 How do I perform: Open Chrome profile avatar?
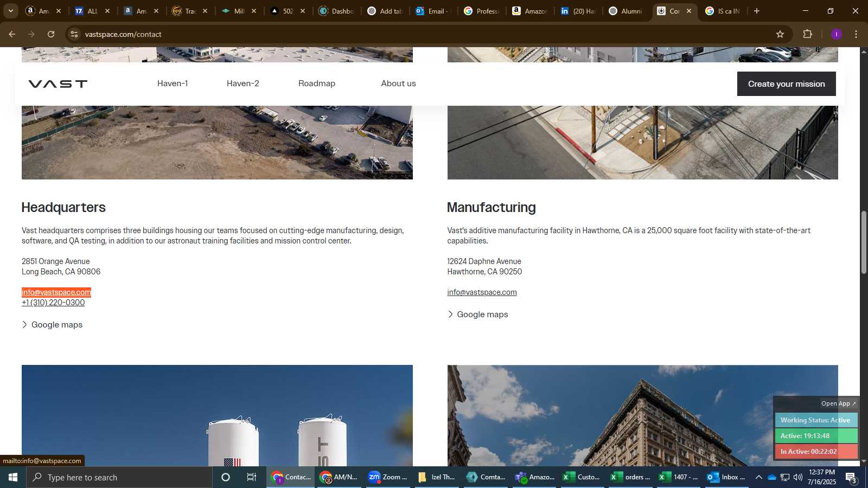(837, 34)
